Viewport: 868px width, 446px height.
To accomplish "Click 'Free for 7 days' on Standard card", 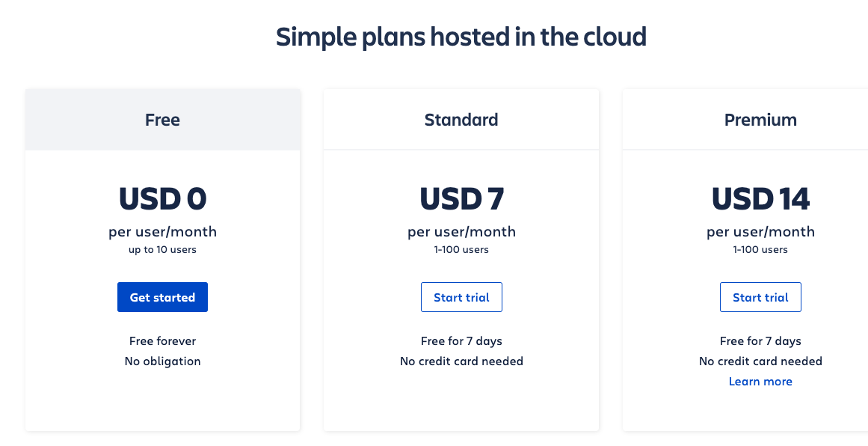I will pyautogui.click(x=461, y=340).
